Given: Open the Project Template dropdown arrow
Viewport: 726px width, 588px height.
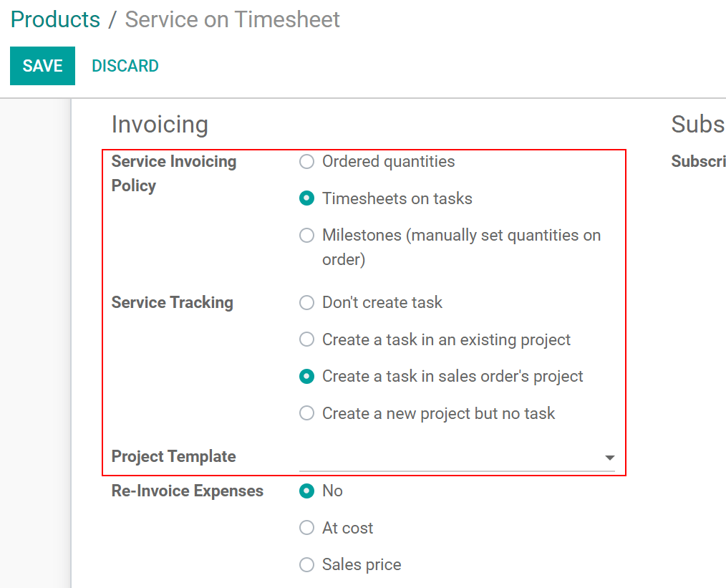Looking at the screenshot, I should point(609,458).
